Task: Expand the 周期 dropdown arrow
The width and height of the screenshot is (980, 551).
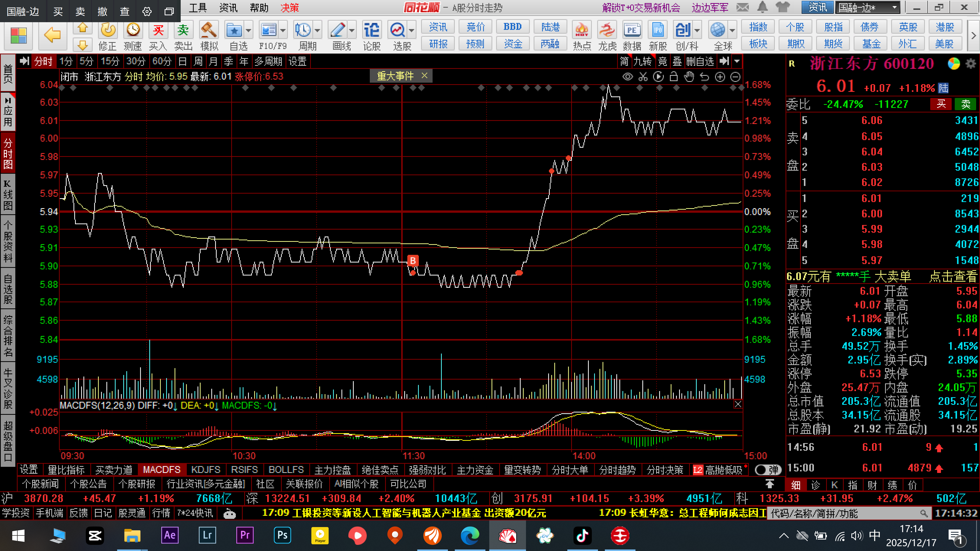Action: [317, 30]
